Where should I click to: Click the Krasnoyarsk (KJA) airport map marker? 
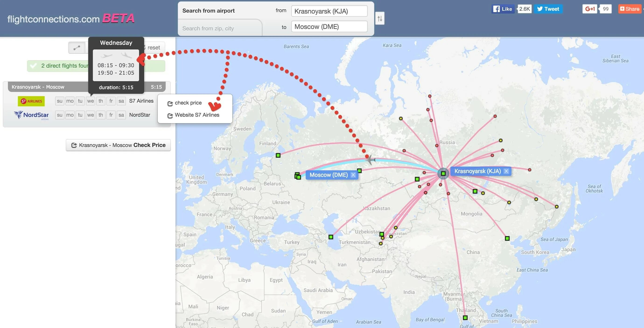point(443,172)
